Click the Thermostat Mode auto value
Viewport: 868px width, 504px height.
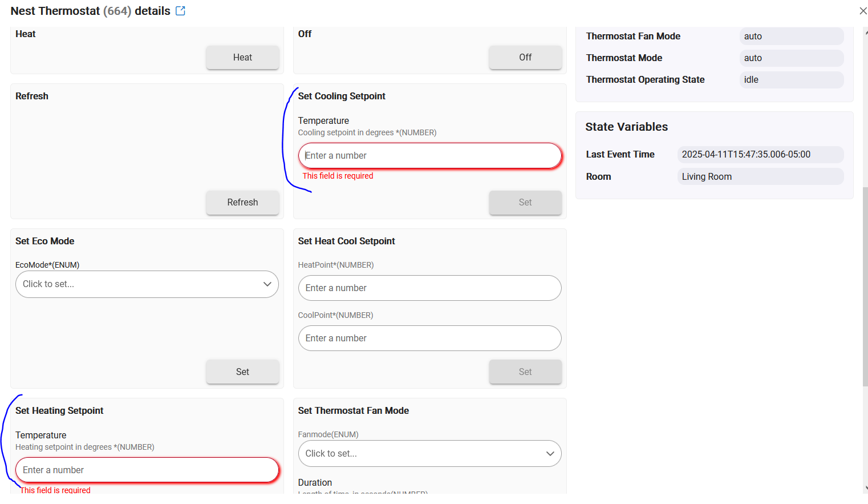click(792, 58)
